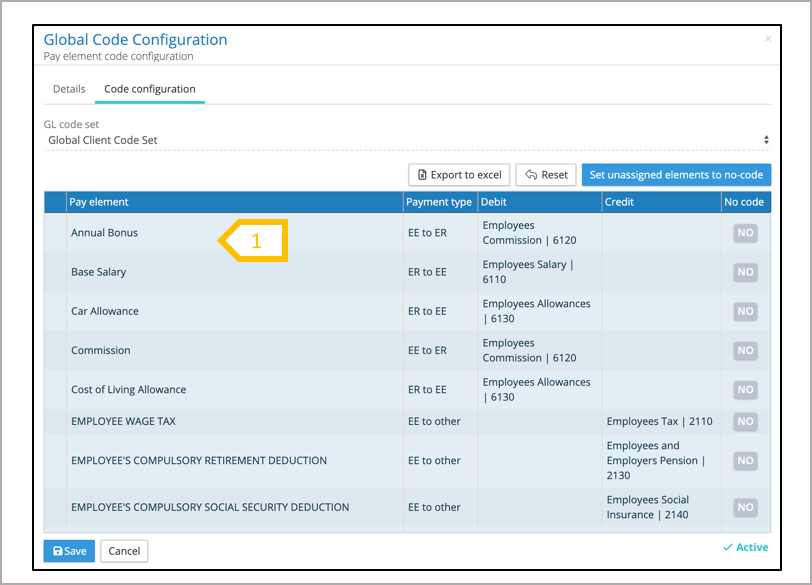Click the Active status indicator
812x585 pixels.
tap(745, 547)
